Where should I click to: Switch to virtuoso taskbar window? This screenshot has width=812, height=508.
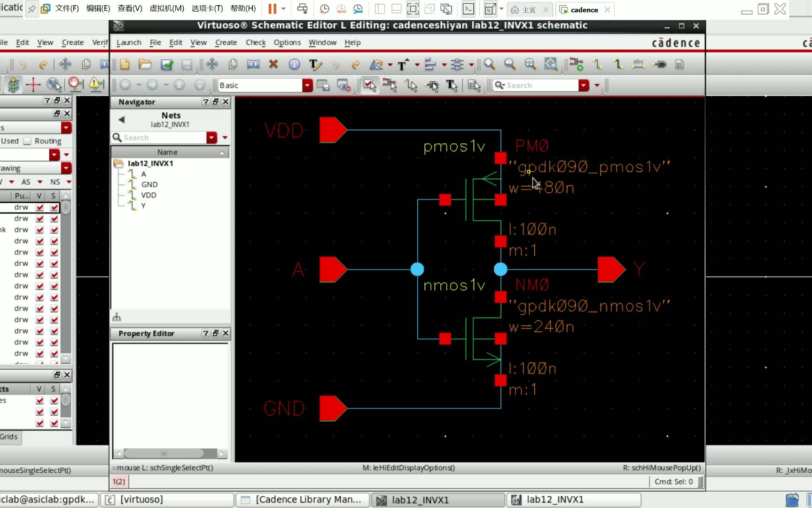[167, 500]
